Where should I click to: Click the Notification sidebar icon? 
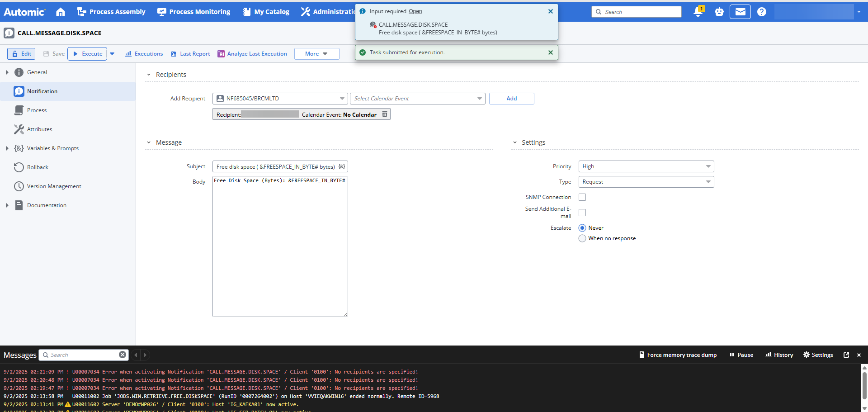(x=19, y=91)
